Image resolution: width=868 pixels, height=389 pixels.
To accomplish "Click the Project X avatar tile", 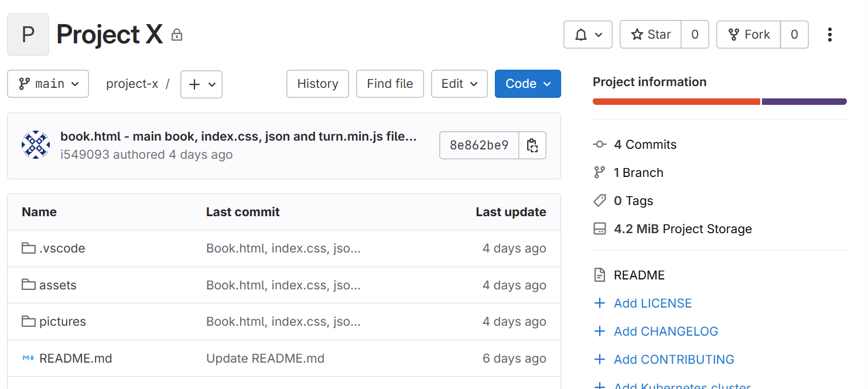I will coord(28,35).
